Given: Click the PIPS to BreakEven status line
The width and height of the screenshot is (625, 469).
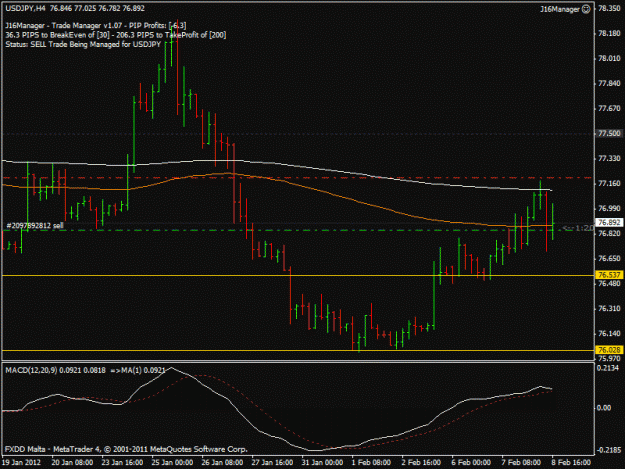Looking at the screenshot, I should tap(116, 35).
